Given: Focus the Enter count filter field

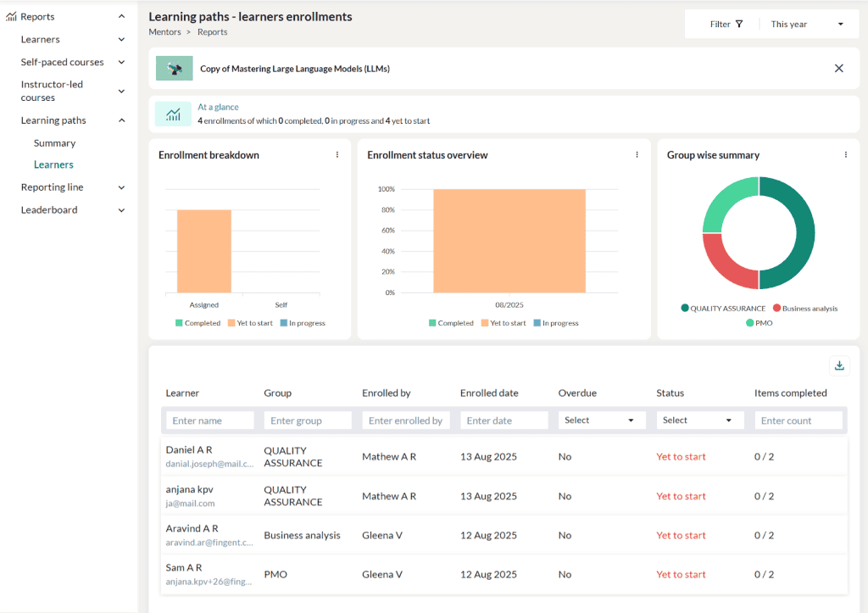Looking at the screenshot, I should (x=798, y=421).
